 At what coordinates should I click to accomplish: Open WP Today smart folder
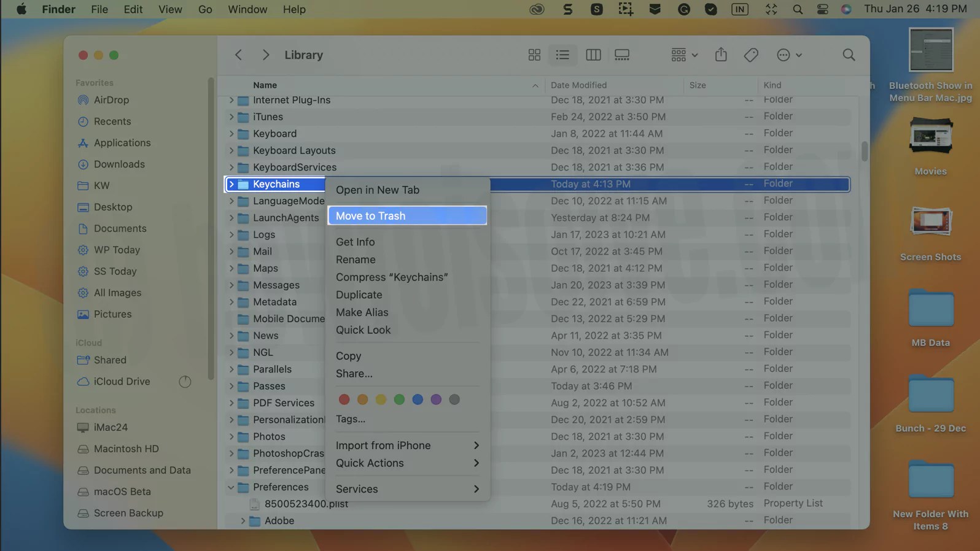click(x=117, y=250)
